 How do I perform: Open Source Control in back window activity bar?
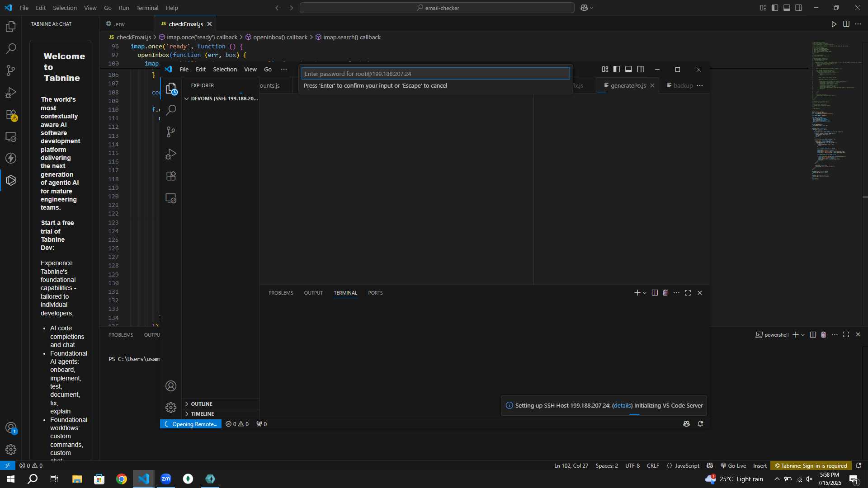(x=11, y=70)
